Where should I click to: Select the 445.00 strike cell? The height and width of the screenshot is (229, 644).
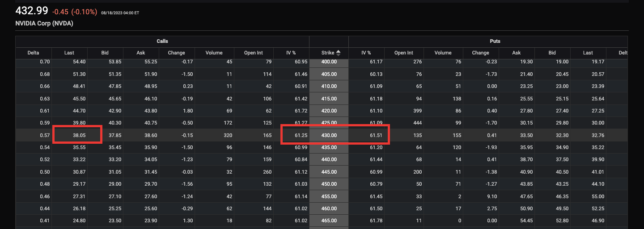point(329,172)
